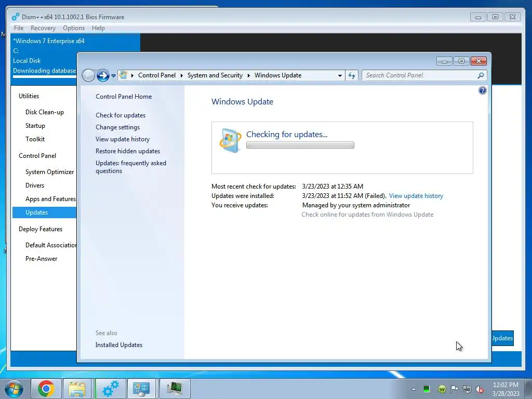Expand the arrow before Control Panel breadcrumb
This screenshot has width=532, height=399.
pyautogui.click(x=132, y=75)
